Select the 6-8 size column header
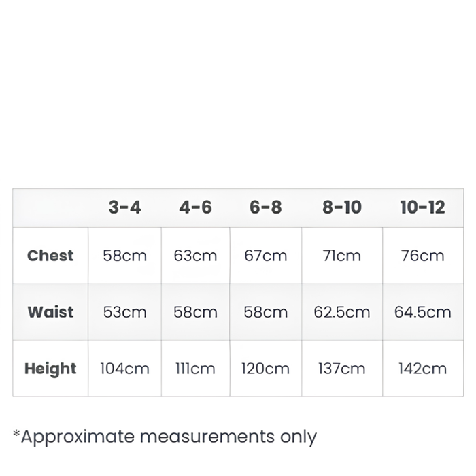Screen dimensions: 476x476 point(266,207)
